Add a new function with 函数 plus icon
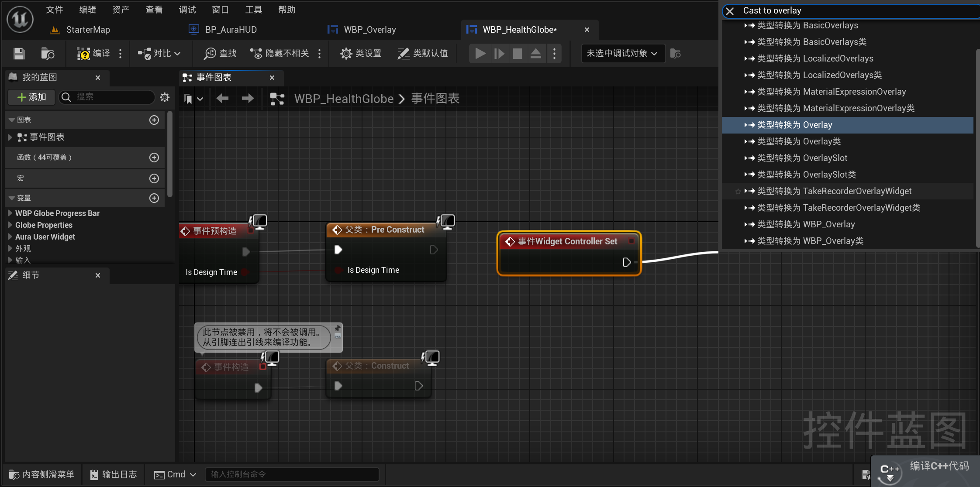980x487 pixels. coord(154,158)
